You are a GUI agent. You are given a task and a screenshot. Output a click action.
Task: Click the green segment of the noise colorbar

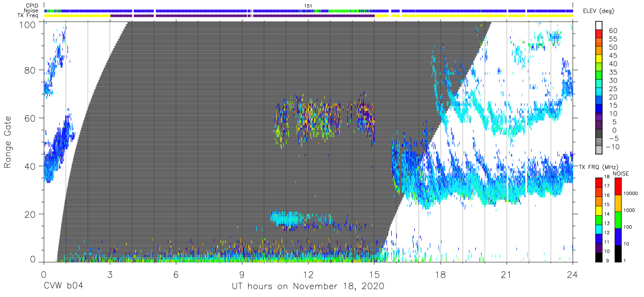coord(618,219)
